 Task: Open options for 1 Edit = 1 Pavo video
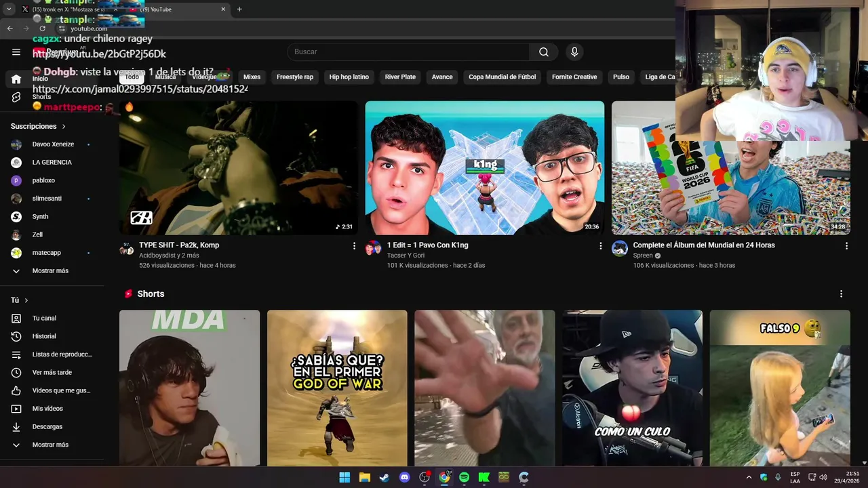coord(600,246)
